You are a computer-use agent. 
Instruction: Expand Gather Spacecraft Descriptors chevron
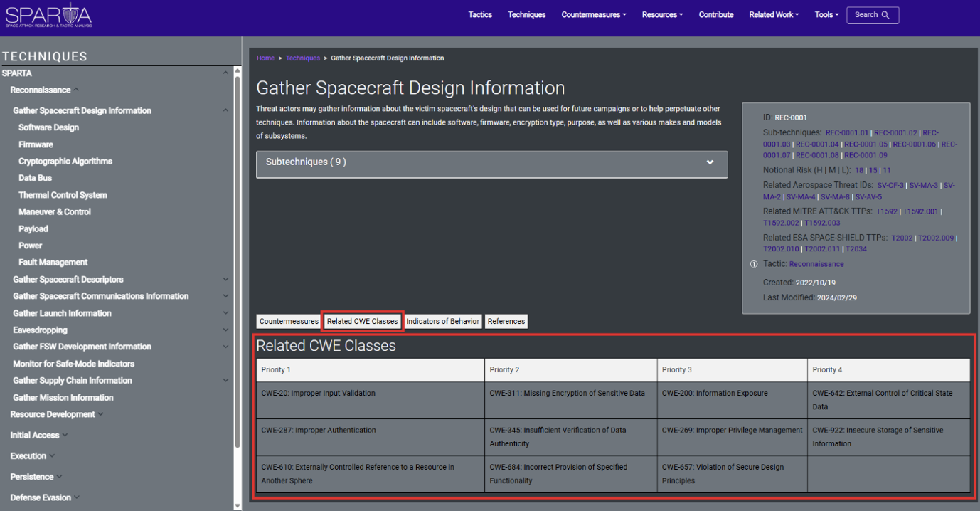point(225,280)
